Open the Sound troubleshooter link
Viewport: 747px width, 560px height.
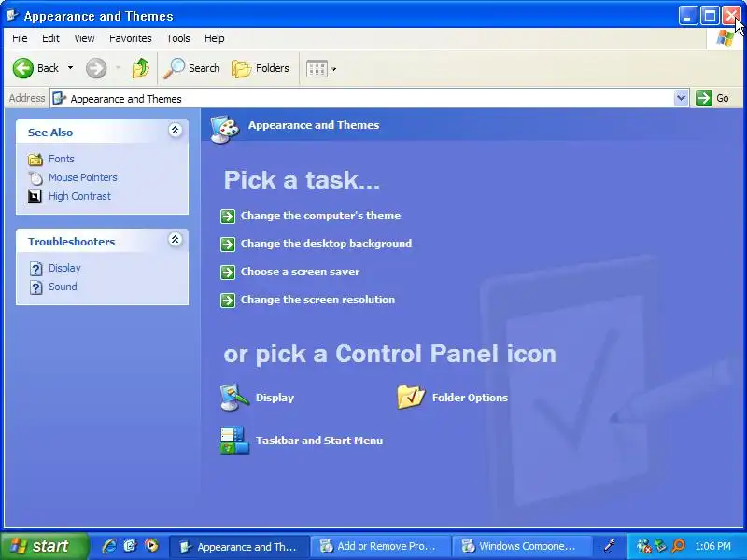coord(63,287)
